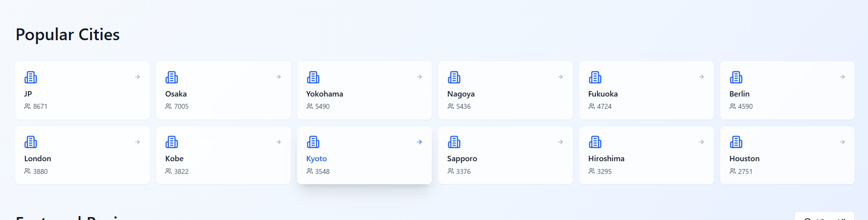Click the Popular Cities heading
The height and width of the screenshot is (220, 868).
click(x=68, y=35)
